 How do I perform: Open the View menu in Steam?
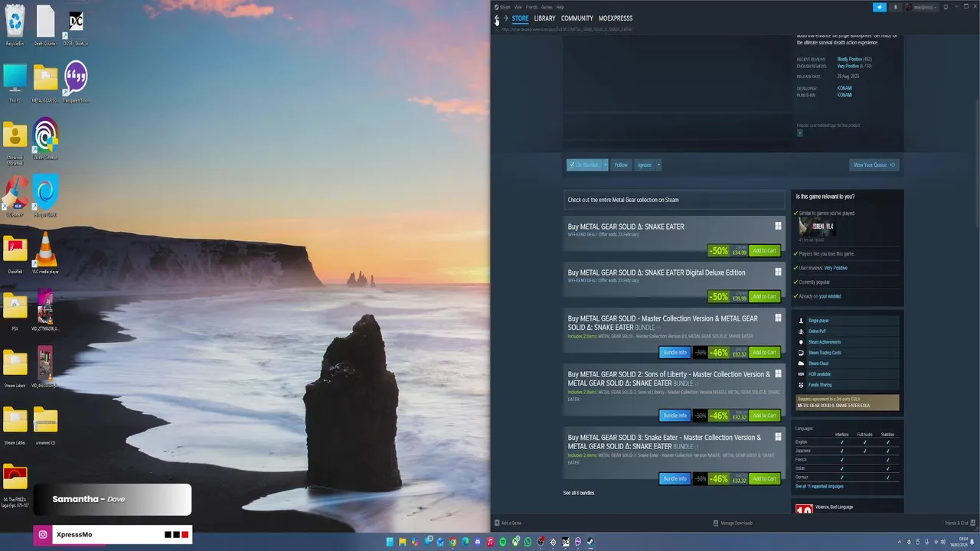[518, 7]
